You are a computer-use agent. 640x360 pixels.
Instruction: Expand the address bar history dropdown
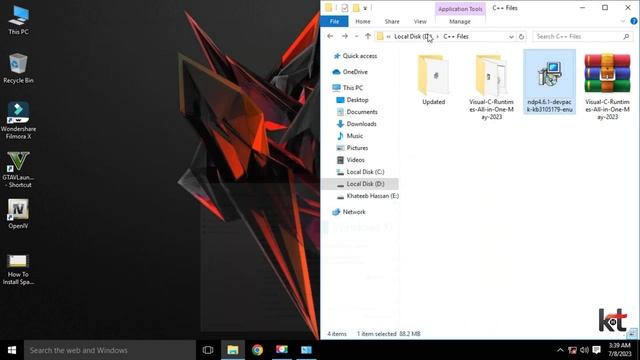click(x=511, y=37)
